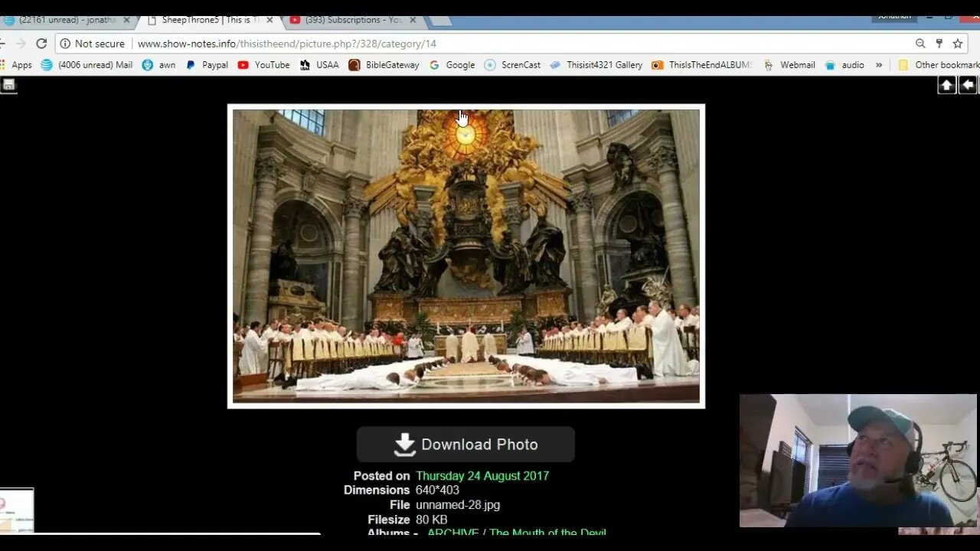Expand the hidden bookmarks overflow chevron
980x551 pixels.
(879, 65)
